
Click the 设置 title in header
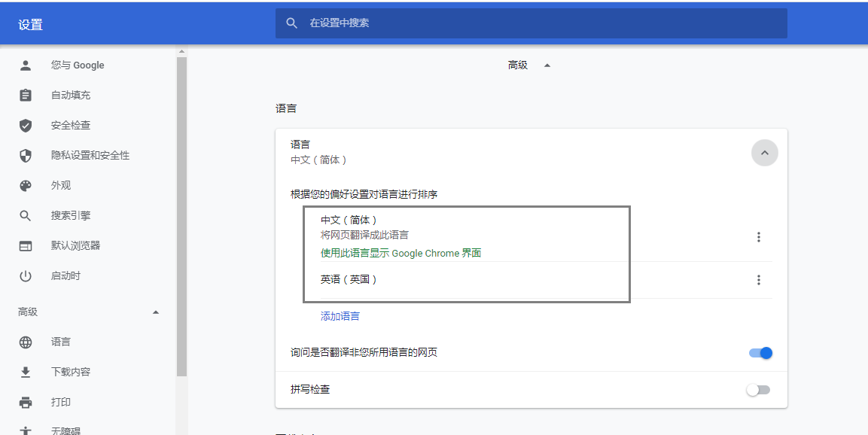point(30,25)
